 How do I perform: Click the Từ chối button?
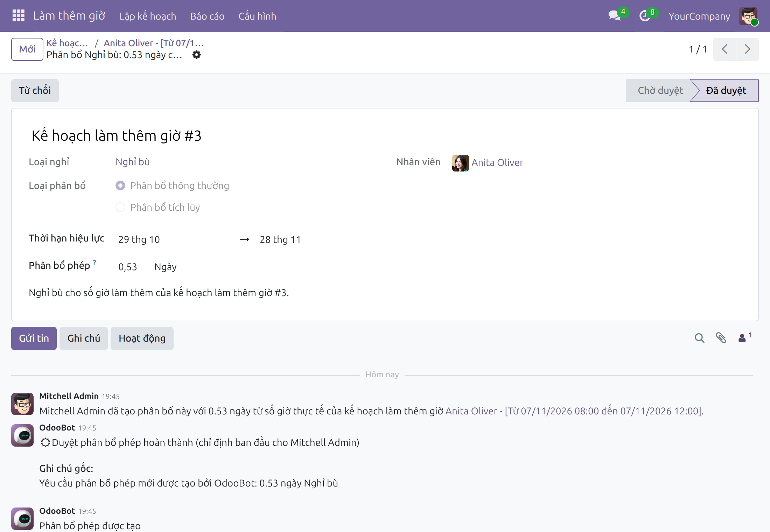tap(35, 91)
